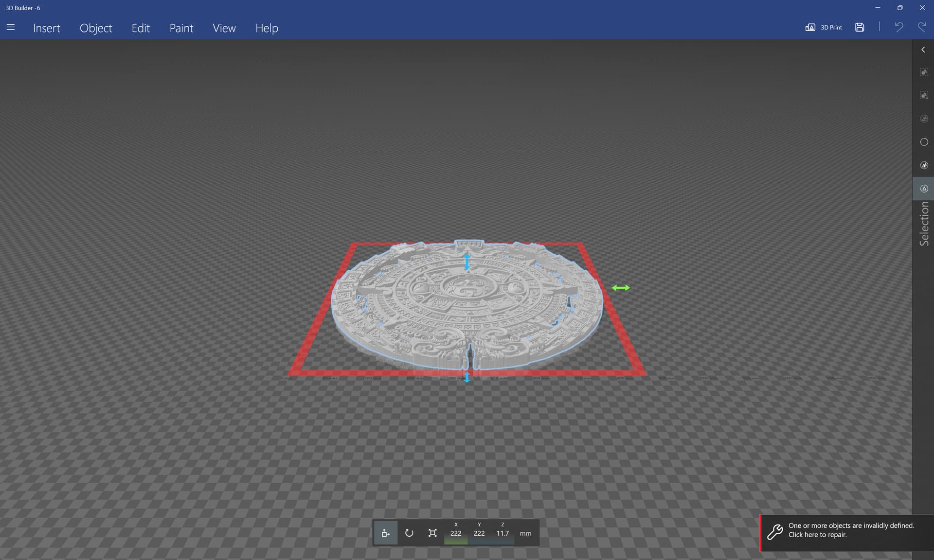Click the Redo arrow icon
The width and height of the screenshot is (934, 560).
click(922, 27)
